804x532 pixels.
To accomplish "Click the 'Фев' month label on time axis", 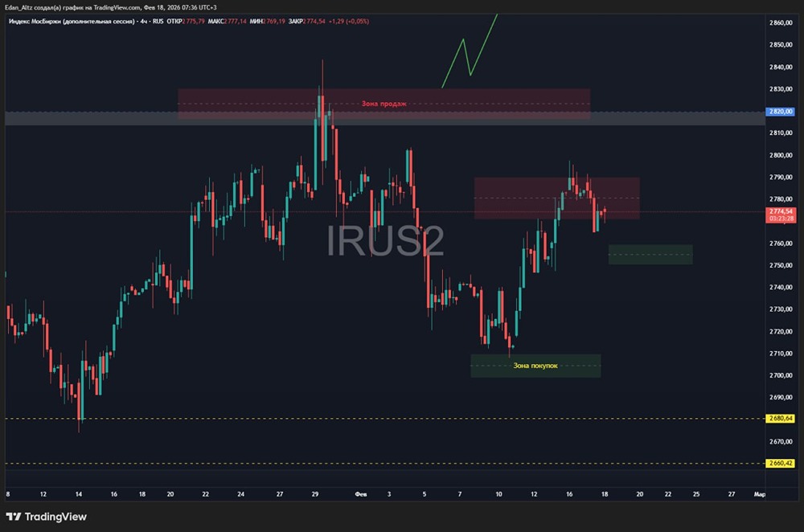I will [361, 494].
